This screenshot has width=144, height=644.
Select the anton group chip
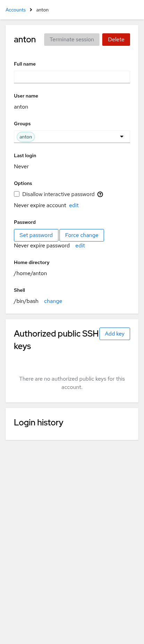click(x=26, y=137)
